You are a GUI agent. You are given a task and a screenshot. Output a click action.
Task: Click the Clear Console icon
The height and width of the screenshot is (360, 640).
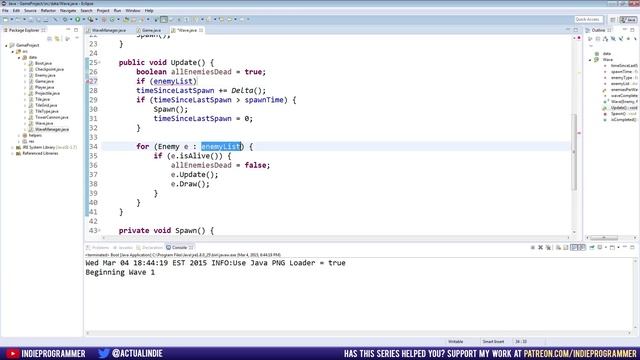[x=558, y=247]
